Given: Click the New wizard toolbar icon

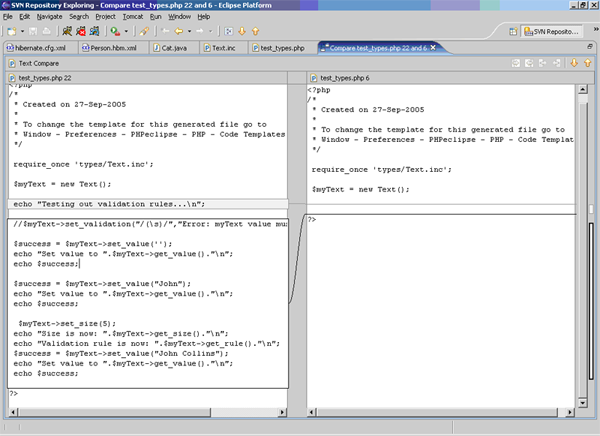Looking at the screenshot, I should pos(11,31).
